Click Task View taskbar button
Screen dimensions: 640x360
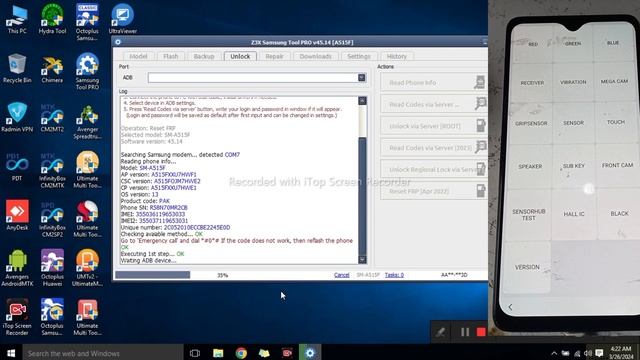pos(195,353)
